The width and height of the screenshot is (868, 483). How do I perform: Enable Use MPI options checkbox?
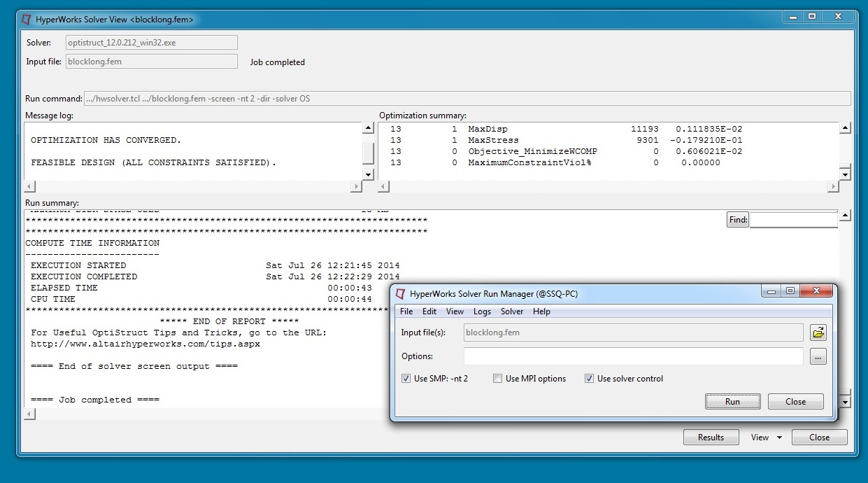pos(497,379)
